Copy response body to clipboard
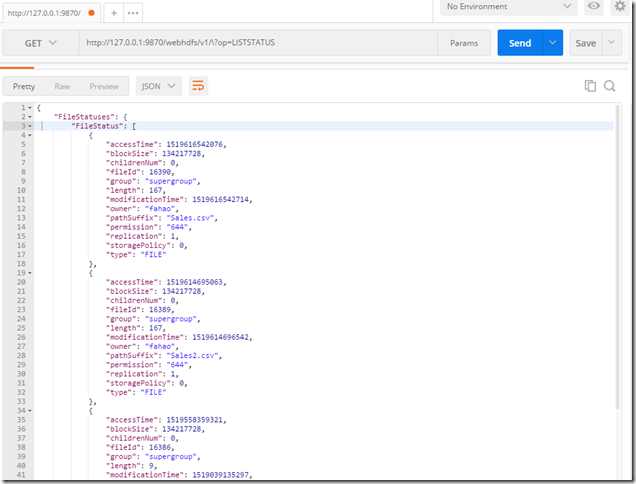This screenshot has width=636, height=484. 590,87
